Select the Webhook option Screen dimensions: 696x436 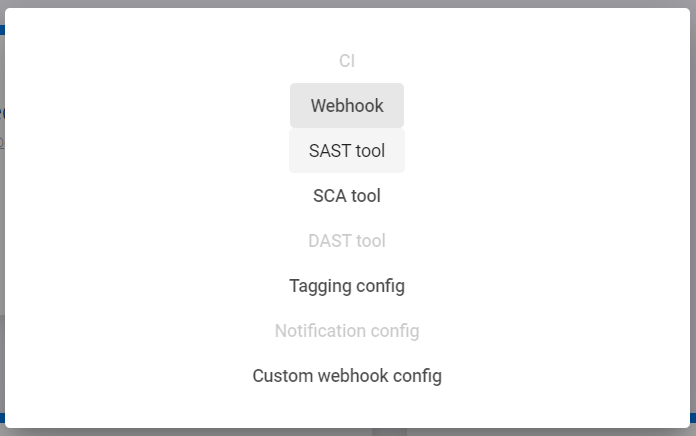[347, 106]
